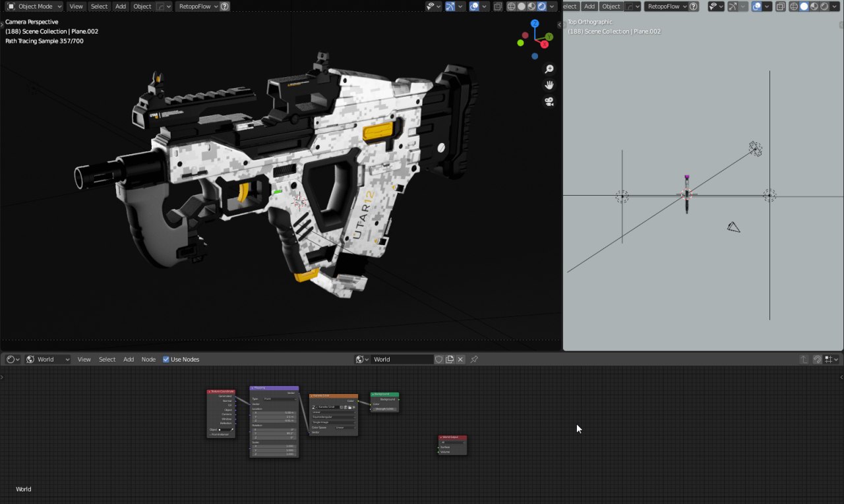Screen dimensions: 844x504
Task: Click the navigation axis gizmo
Action: pos(535,39)
